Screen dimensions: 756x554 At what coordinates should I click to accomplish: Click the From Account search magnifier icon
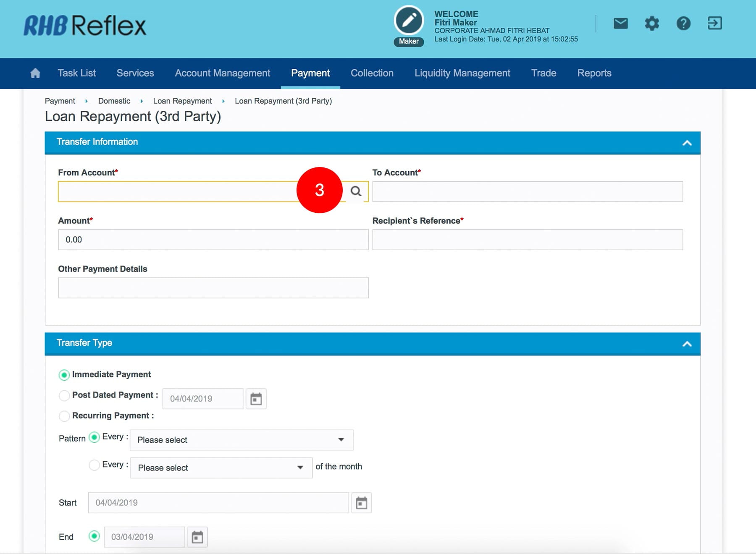tap(356, 191)
